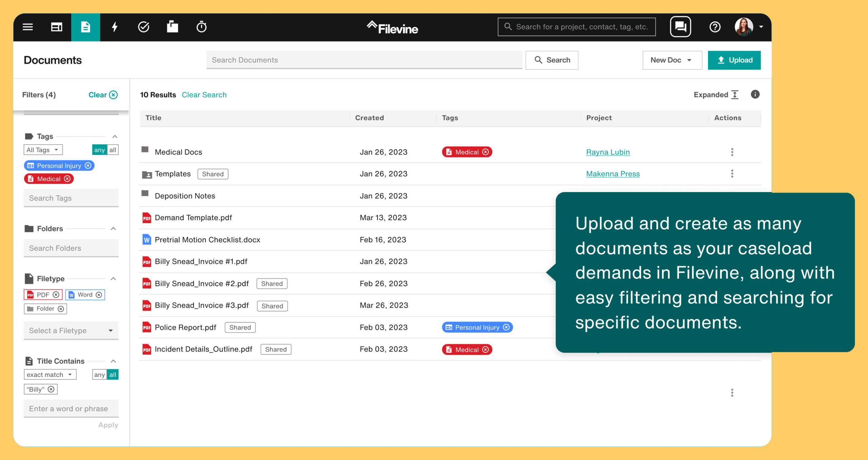The width and height of the screenshot is (868, 460).
Task: Click the Pretrial Motion Checklist Word icon
Action: point(146,239)
